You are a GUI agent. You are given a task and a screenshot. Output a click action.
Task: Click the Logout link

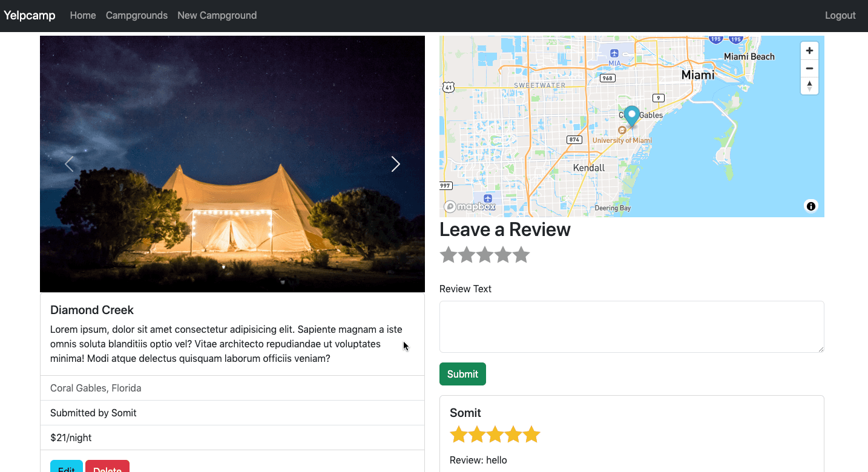pyautogui.click(x=840, y=16)
